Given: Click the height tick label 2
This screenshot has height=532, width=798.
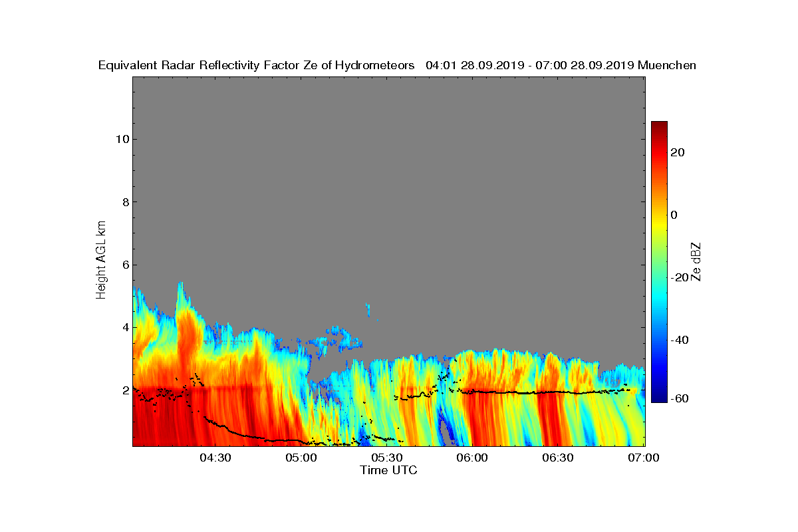Looking at the screenshot, I should [x=124, y=390].
